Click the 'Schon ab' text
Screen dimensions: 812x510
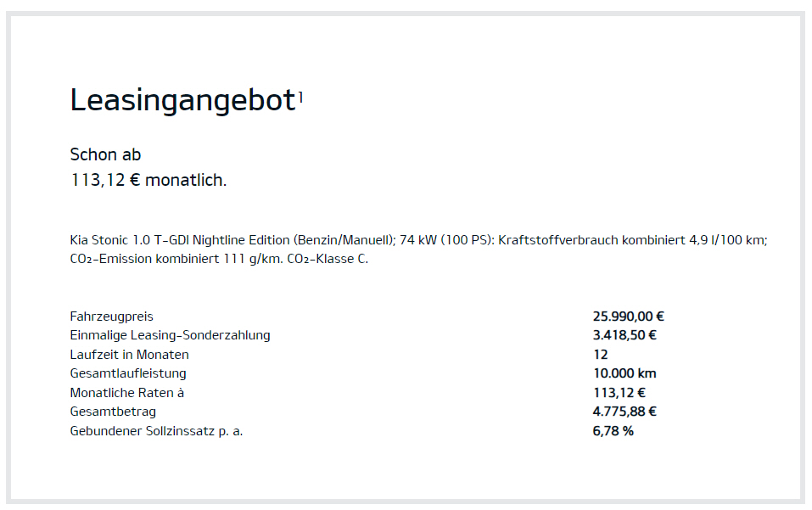tap(105, 154)
